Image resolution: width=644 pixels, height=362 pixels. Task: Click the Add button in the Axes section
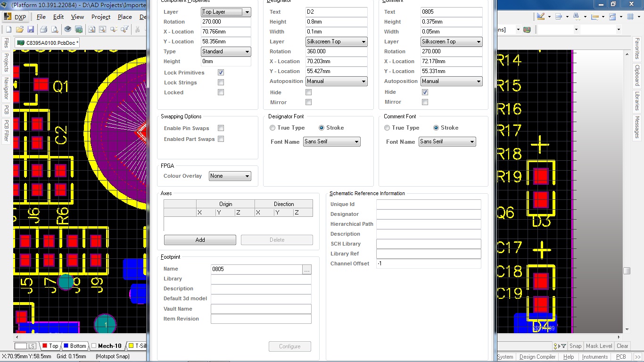tap(200, 240)
